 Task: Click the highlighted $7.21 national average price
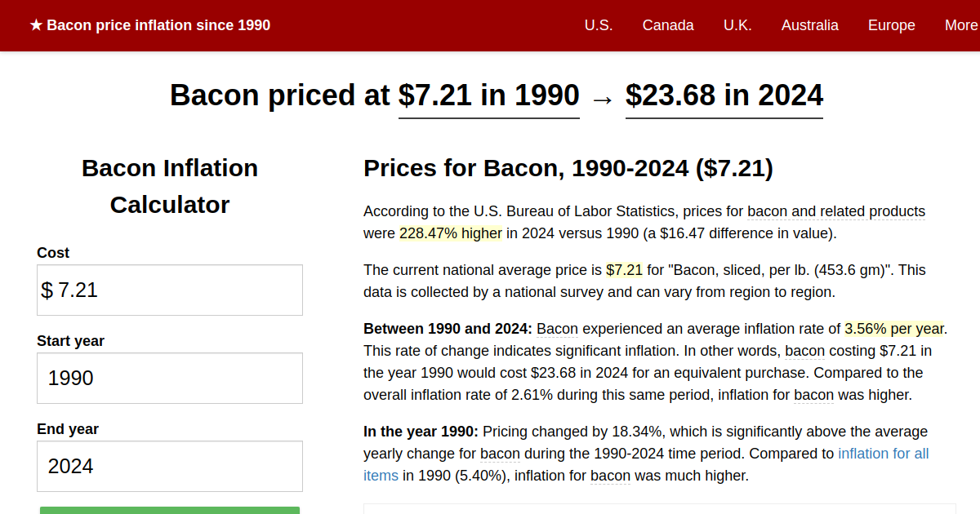(624, 269)
